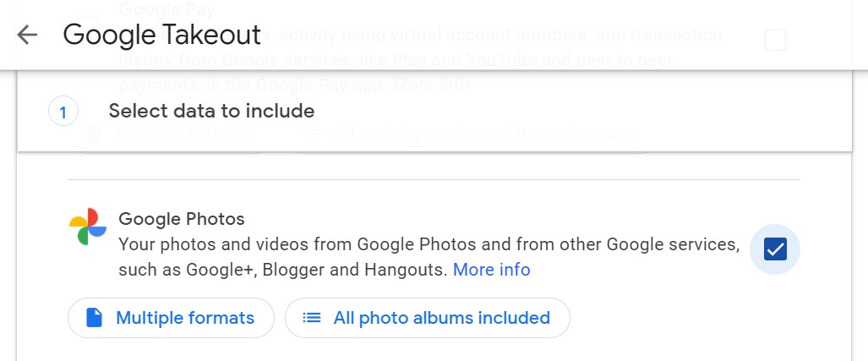Open Google Photos Multiple formats options
Screen dimensions: 868x361
(x=171, y=318)
